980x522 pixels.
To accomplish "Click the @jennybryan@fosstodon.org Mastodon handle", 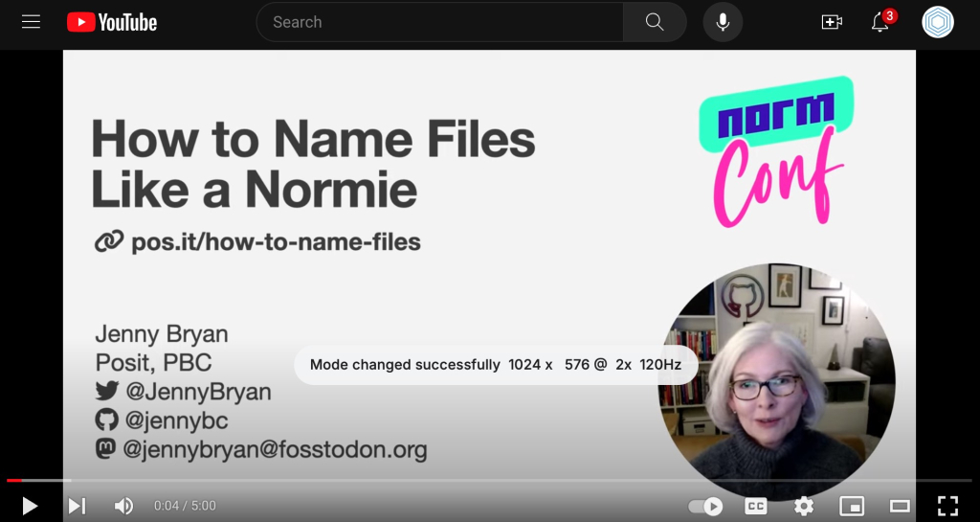I will [x=275, y=449].
